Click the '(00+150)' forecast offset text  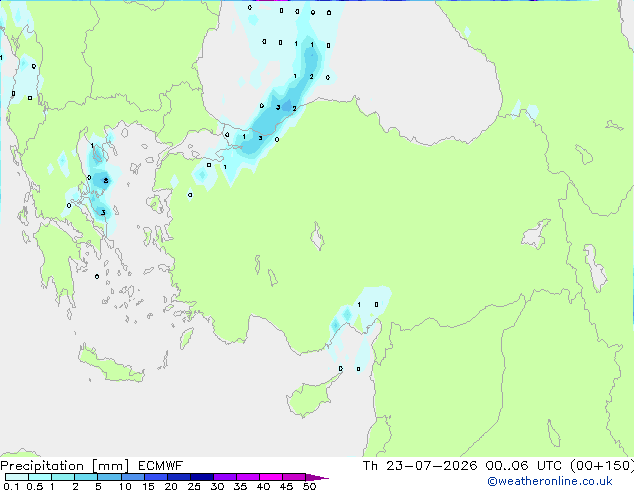coord(602,466)
